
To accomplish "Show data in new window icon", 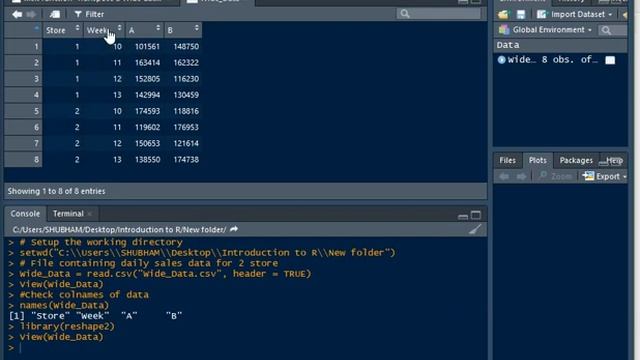I will tap(55, 14).
